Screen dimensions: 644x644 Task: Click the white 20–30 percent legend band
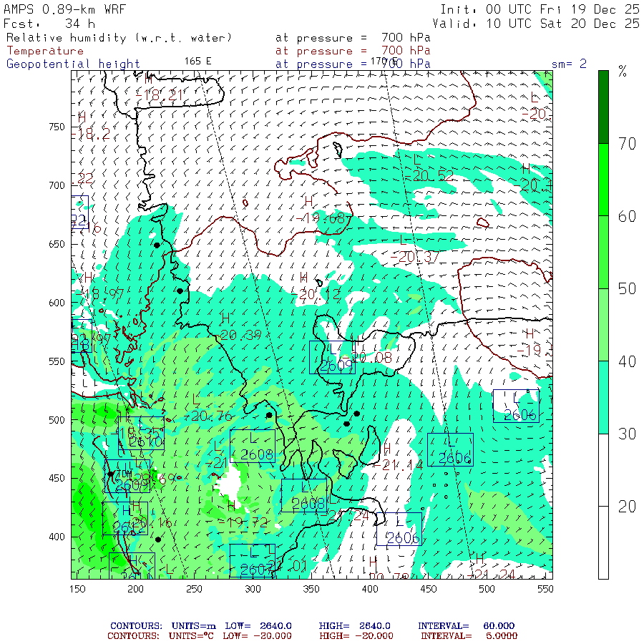pyautogui.click(x=603, y=470)
